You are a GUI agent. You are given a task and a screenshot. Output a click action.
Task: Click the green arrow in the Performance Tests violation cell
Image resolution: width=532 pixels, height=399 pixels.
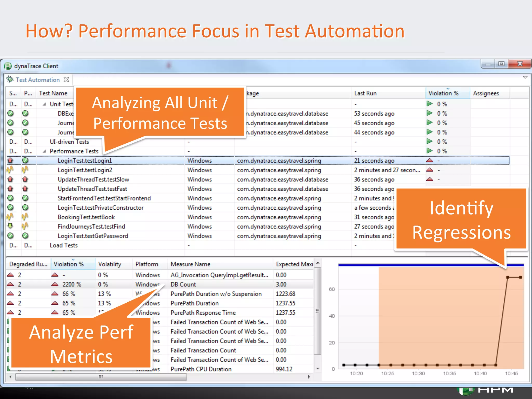pyautogui.click(x=430, y=151)
